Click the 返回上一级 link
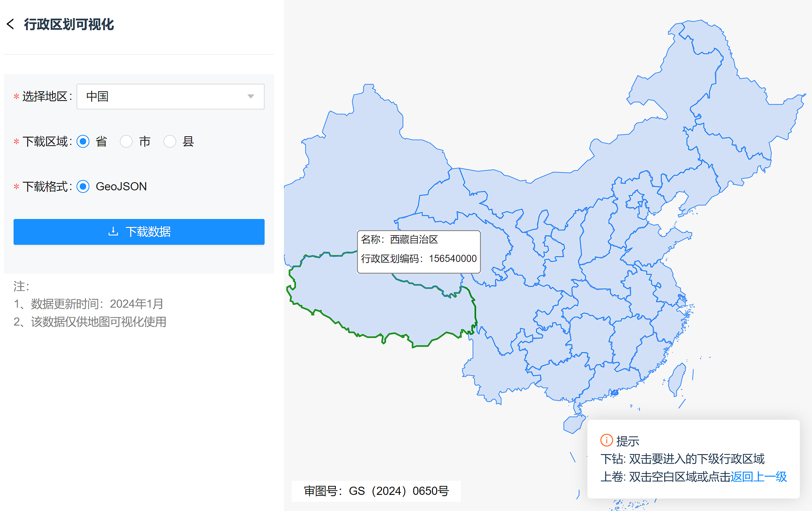 pyautogui.click(x=758, y=477)
